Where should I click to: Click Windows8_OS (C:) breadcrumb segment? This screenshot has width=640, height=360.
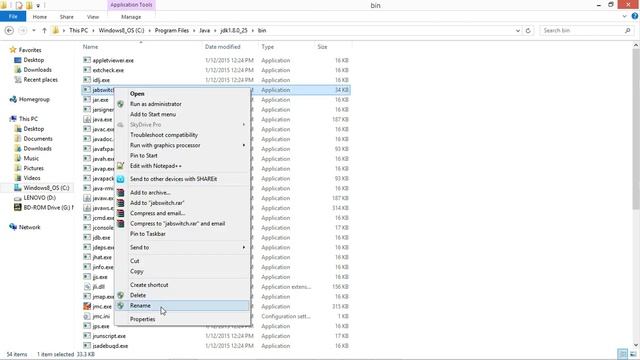point(121,31)
